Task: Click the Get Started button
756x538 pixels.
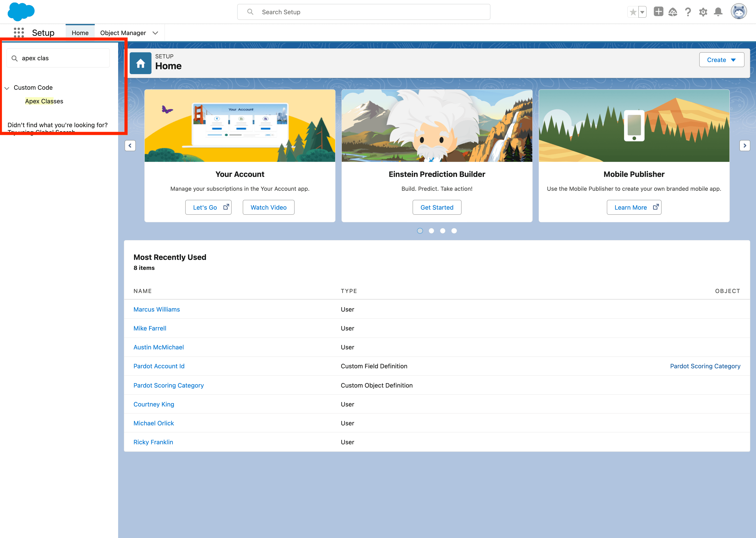Action: [437, 207]
